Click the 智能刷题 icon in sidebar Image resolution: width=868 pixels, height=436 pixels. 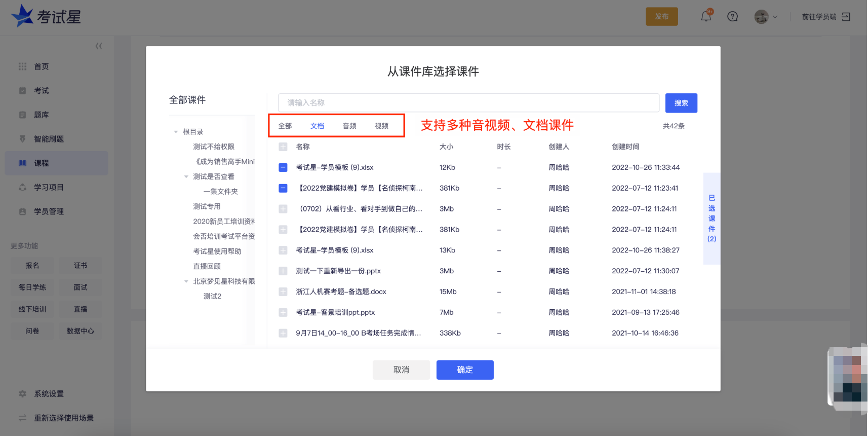tap(22, 139)
